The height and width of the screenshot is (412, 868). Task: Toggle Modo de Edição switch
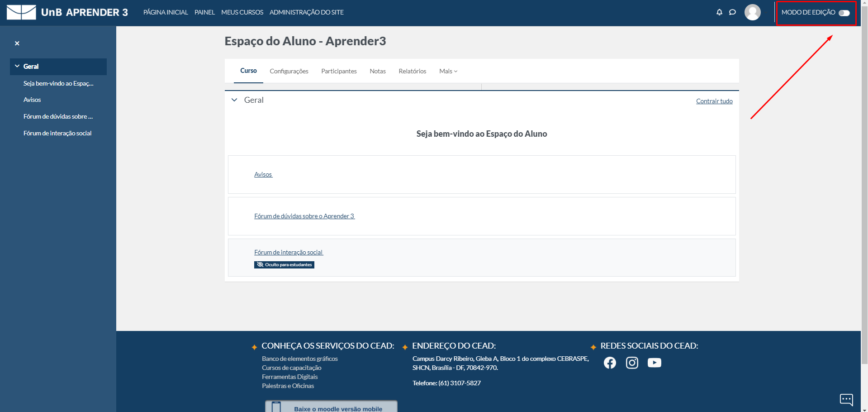pyautogui.click(x=844, y=13)
